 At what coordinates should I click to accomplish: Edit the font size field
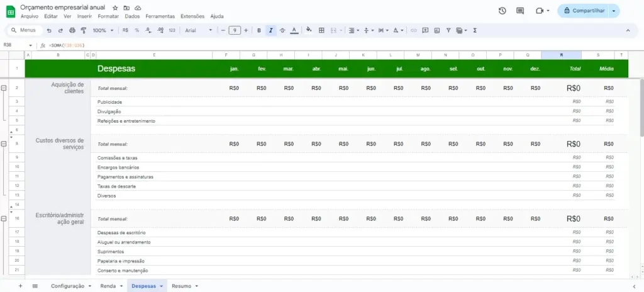point(235,30)
